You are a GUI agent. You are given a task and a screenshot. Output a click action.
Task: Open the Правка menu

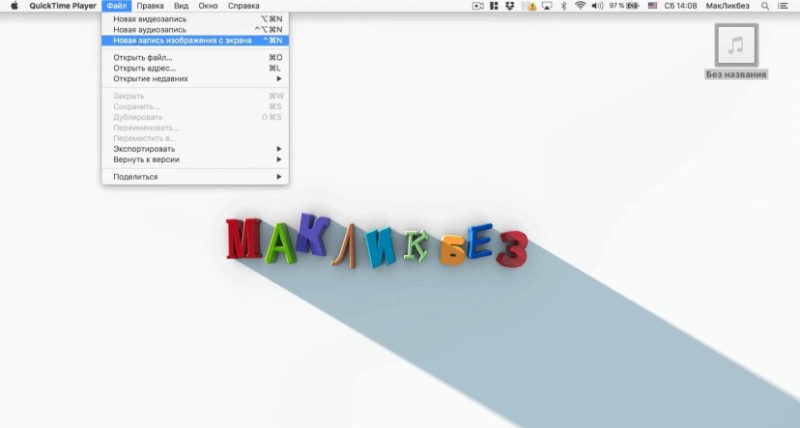[x=150, y=6]
